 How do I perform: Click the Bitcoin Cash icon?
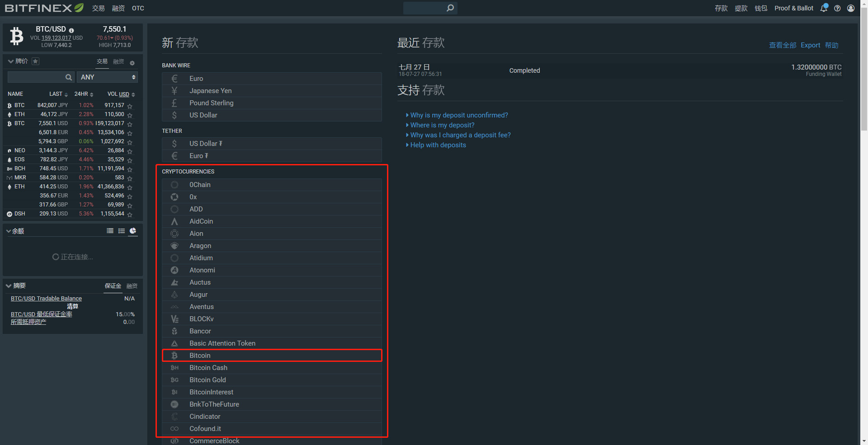175,368
